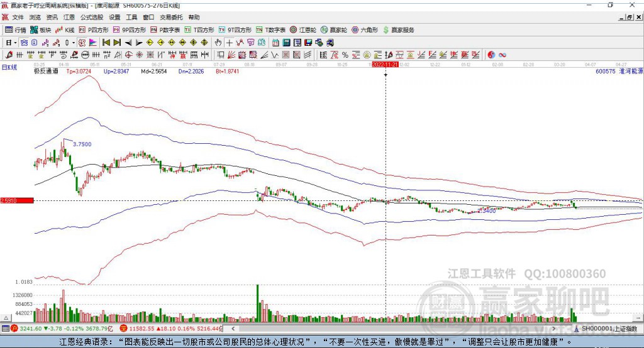Click the Tp=3.0724 indicator value
Viewport: 644px width, 348px height.
pos(79,71)
